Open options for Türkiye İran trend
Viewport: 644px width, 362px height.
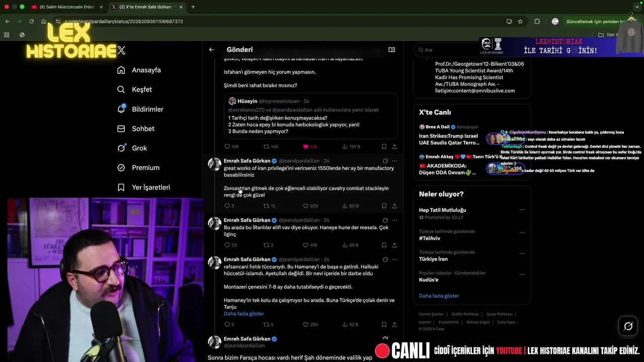(522, 253)
